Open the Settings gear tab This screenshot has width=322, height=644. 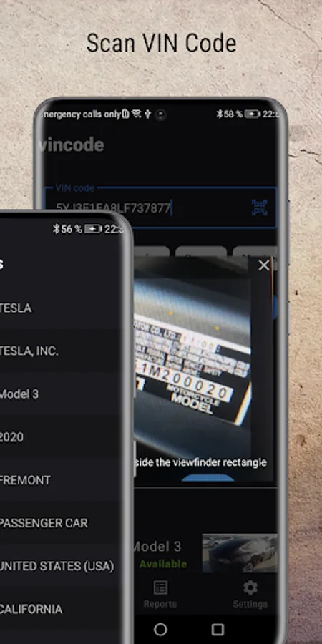(250, 594)
